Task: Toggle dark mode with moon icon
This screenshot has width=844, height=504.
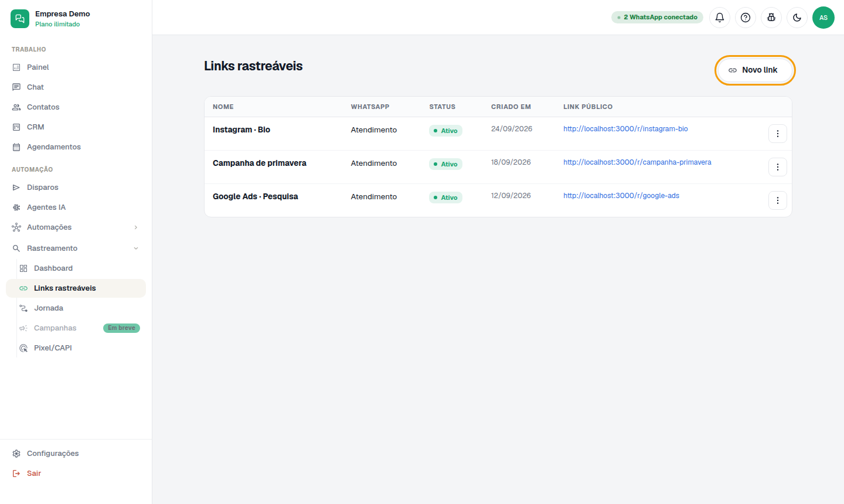Action: pyautogui.click(x=797, y=18)
